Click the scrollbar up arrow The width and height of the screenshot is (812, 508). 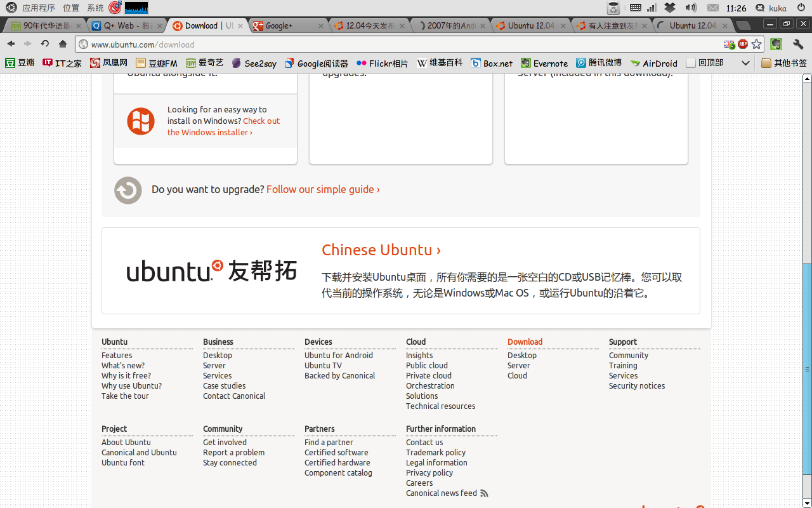[807, 79]
